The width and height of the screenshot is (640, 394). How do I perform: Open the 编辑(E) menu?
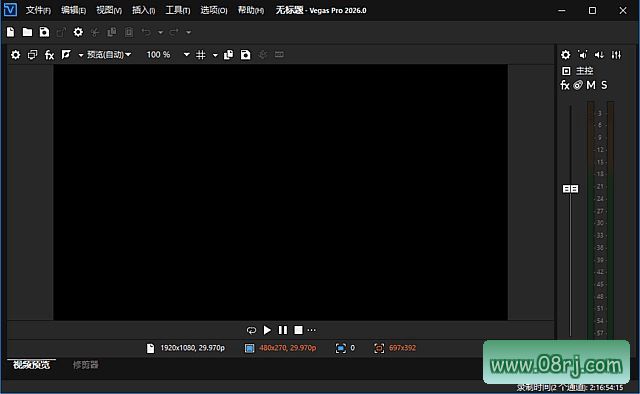(73, 10)
